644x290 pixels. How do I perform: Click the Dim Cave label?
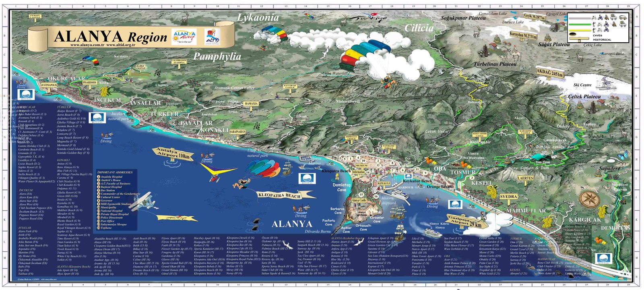[x=543, y=162]
